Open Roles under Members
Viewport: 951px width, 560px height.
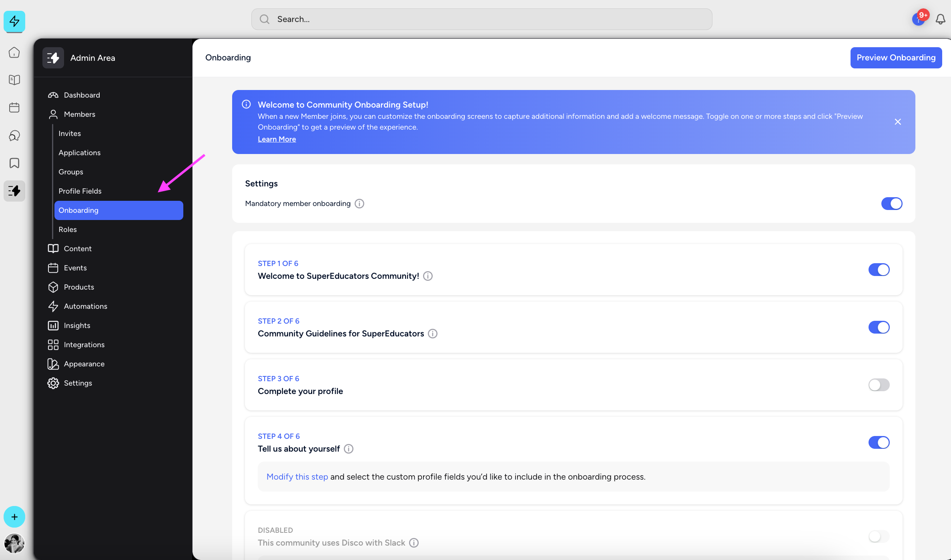coord(67,229)
